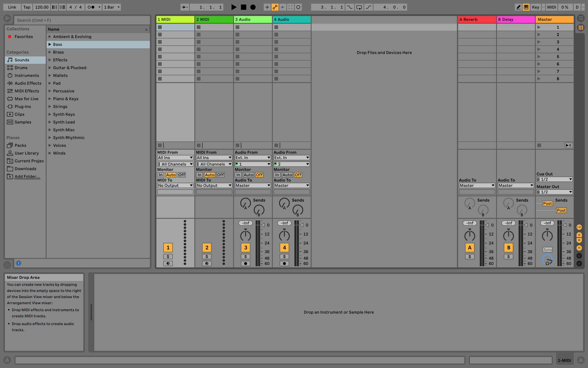
Task: Click the browser search field
Action: [x=82, y=20]
